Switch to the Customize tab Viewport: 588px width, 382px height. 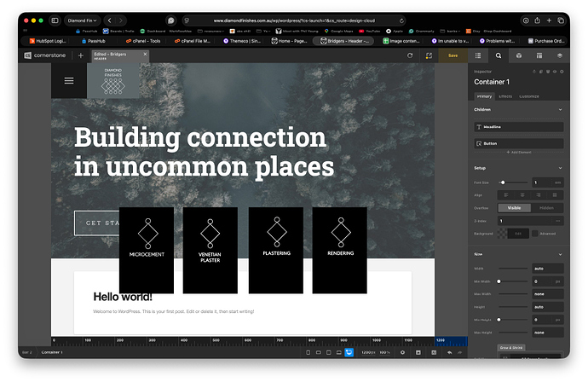coord(529,96)
